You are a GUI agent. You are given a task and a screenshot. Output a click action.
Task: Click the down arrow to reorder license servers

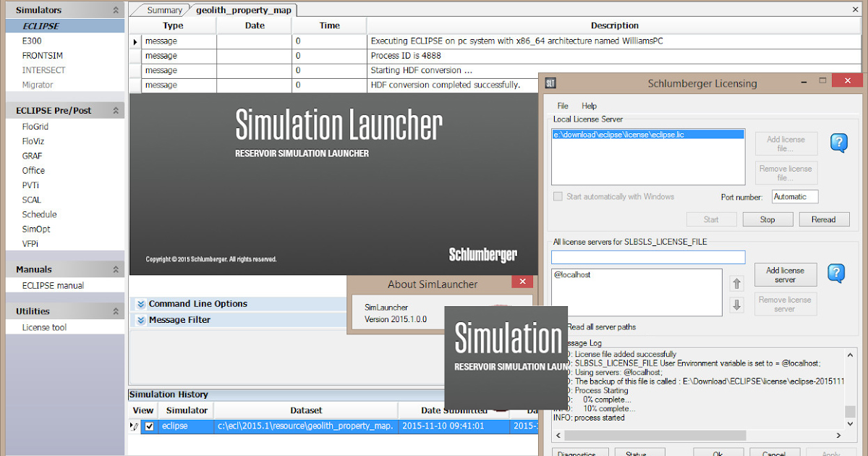(x=737, y=305)
